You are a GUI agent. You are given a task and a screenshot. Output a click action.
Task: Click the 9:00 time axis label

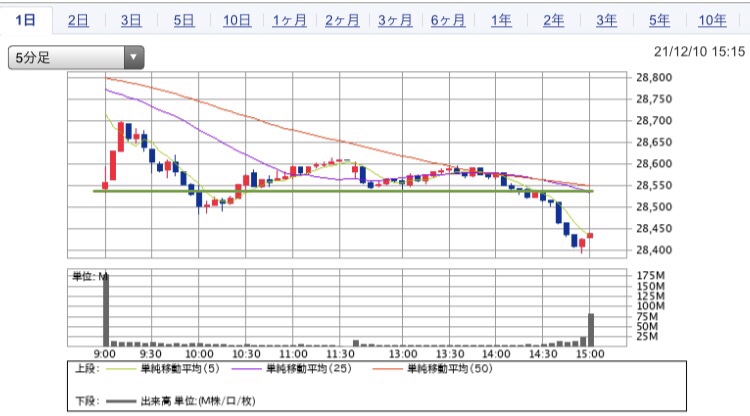pyautogui.click(x=105, y=354)
